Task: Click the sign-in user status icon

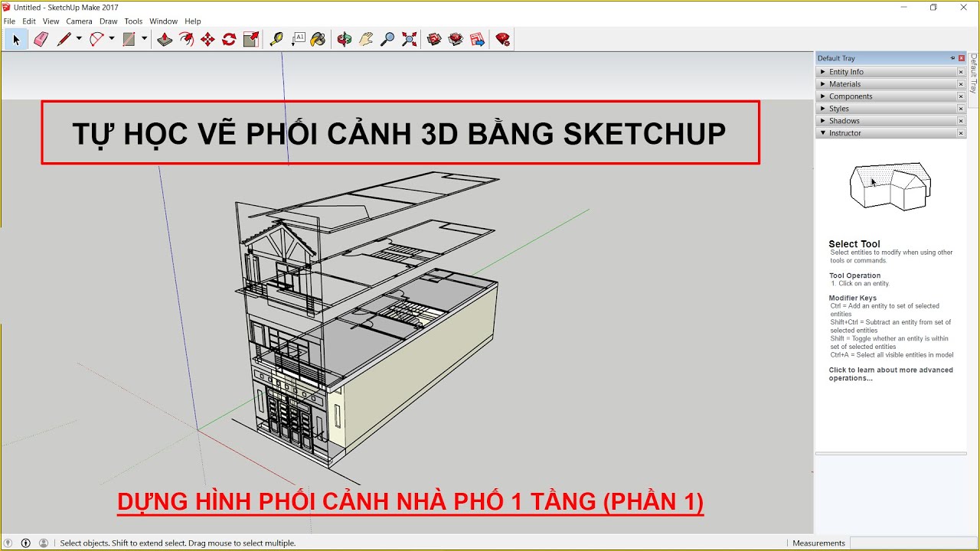Action: (44, 543)
